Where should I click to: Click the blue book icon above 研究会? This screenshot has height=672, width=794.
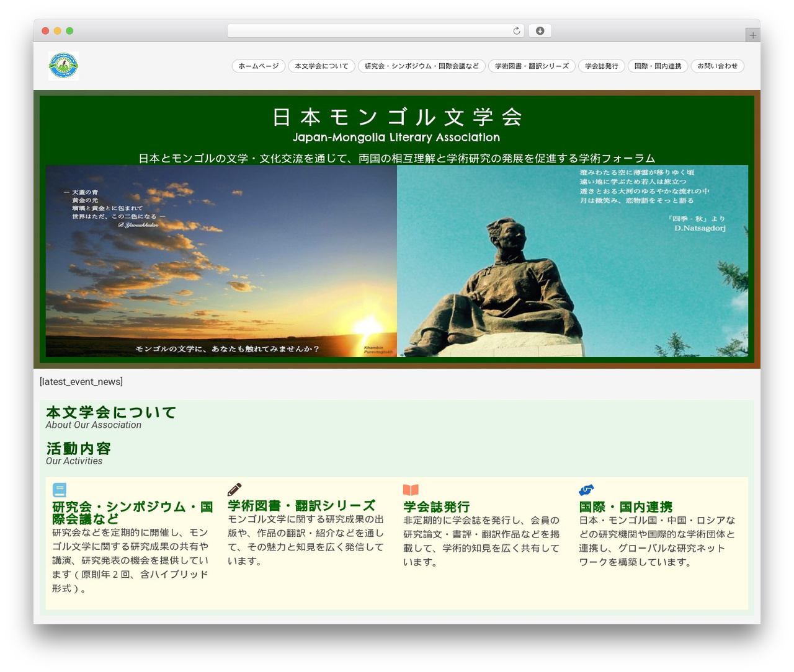click(60, 490)
